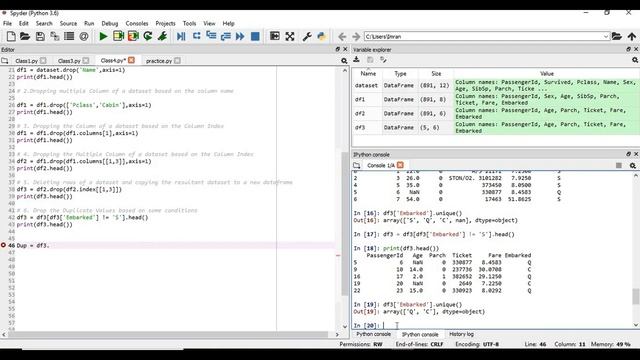
Task: Click the step into function debug icon
Action: tap(211, 36)
